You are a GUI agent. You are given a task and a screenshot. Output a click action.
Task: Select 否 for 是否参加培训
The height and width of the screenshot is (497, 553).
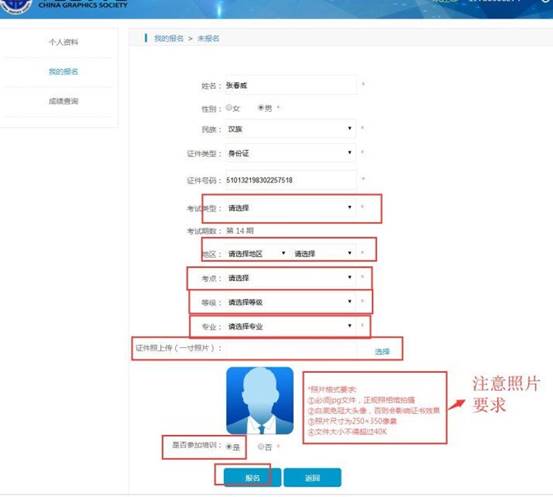(x=261, y=447)
